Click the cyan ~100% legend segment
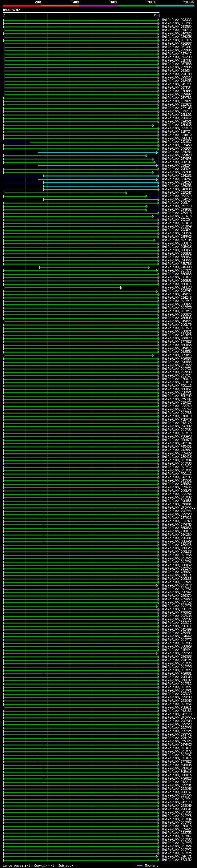This screenshot has width=197, height=868. [x=175, y=6]
